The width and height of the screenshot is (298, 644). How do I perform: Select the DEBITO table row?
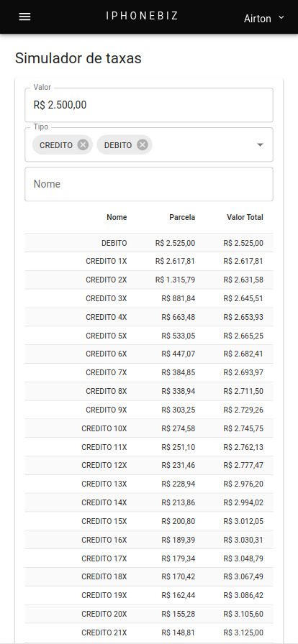[x=149, y=243]
